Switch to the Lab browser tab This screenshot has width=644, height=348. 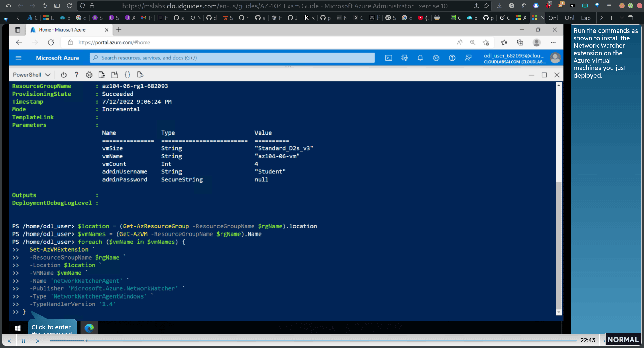tap(586, 18)
